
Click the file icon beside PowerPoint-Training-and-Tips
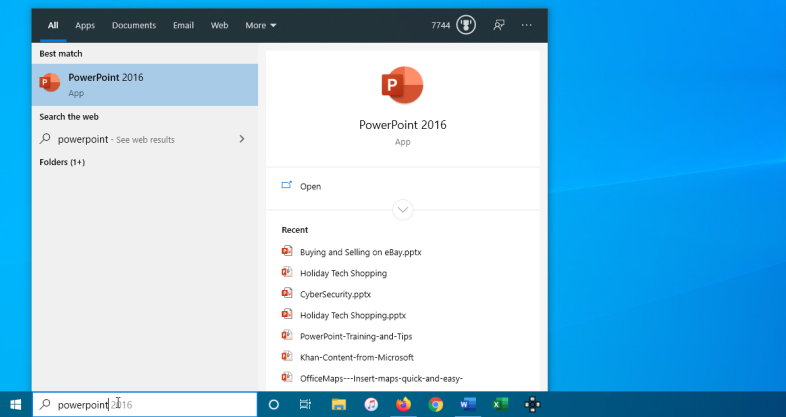coord(287,335)
